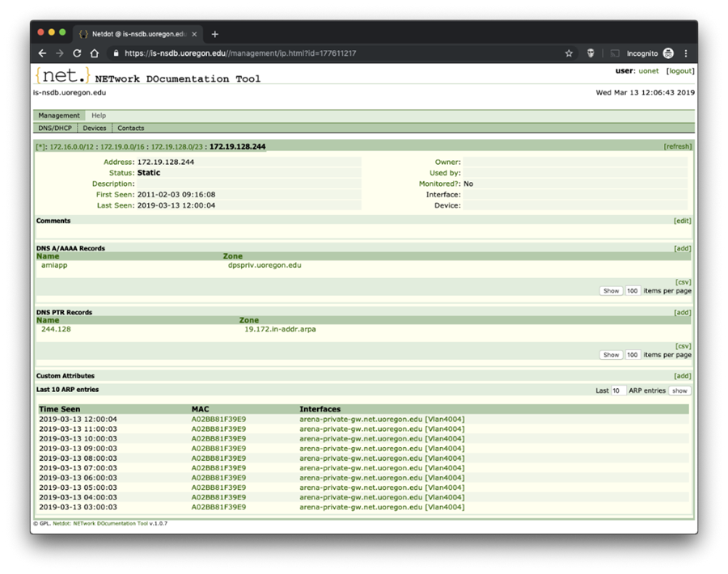Select First Seen value 2011-02-03 09:16:08
728x574 pixels.
tap(176, 195)
